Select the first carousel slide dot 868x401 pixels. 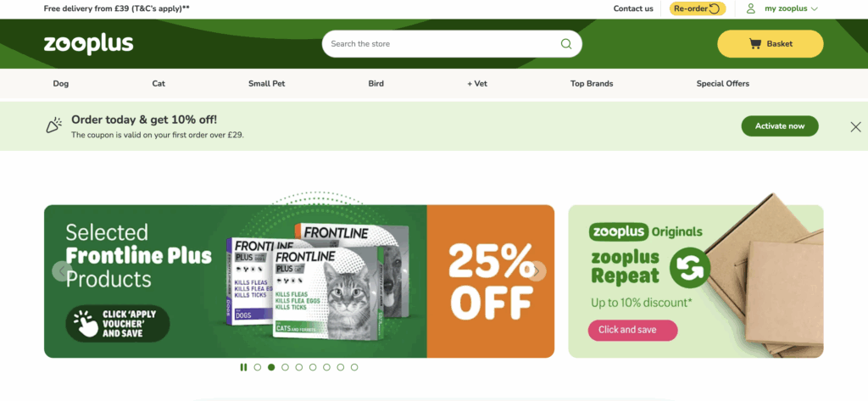(258, 367)
